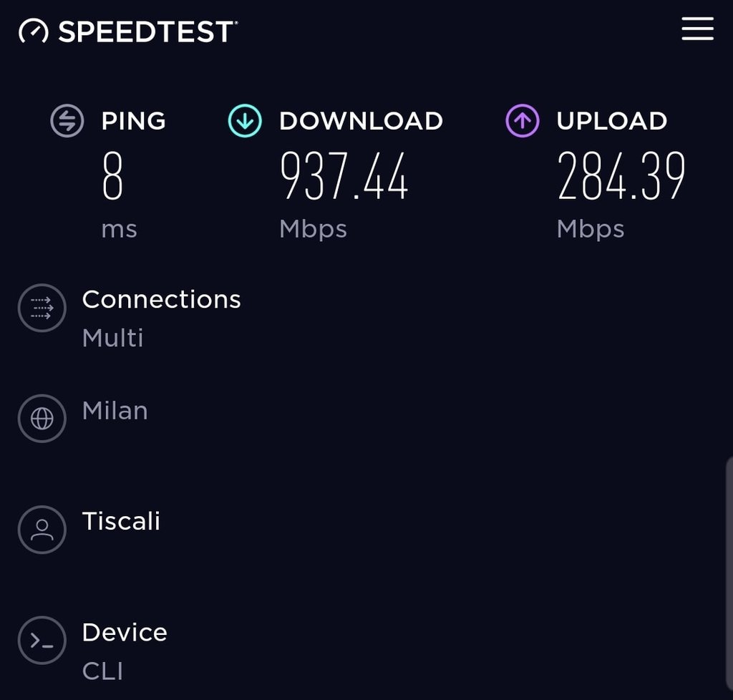Click the Multi connections value
This screenshot has height=700, width=733.
tap(112, 338)
